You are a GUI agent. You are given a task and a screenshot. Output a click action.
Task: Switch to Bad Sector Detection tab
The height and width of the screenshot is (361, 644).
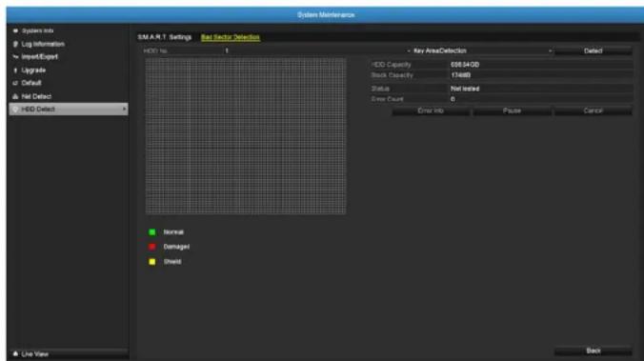[230, 37]
